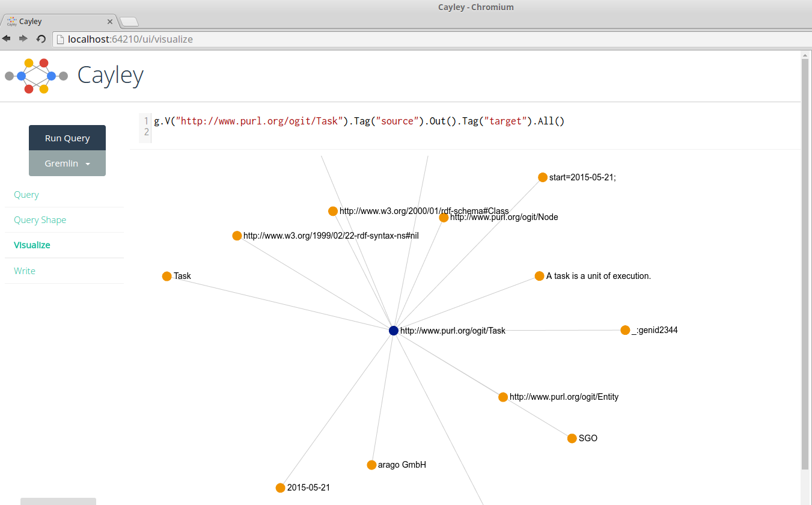
Task: Click the central dark blue ogit/Task node
Action: (394, 331)
